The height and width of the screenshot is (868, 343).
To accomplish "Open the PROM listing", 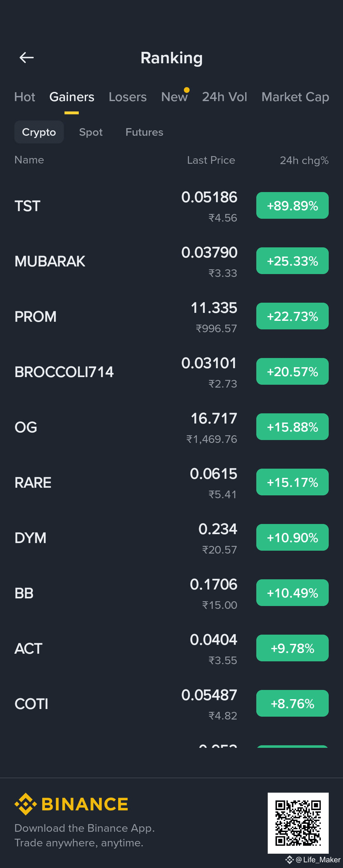I will (172, 316).
